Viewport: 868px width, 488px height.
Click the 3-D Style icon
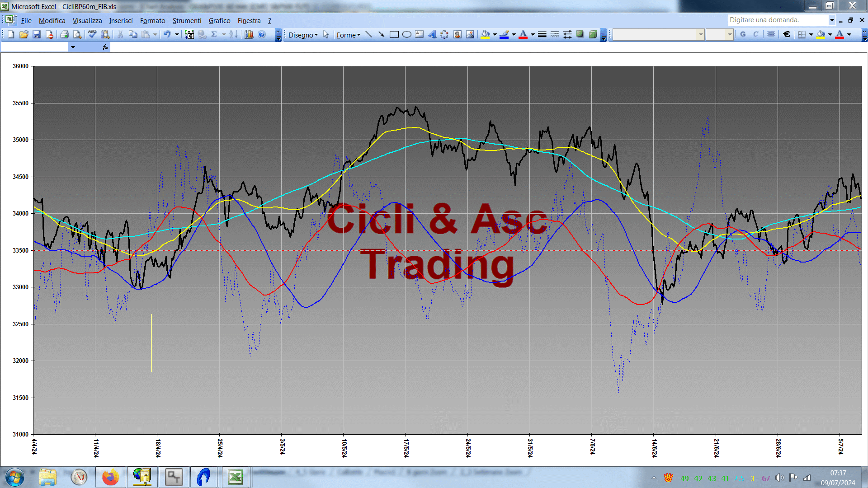click(x=593, y=34)
